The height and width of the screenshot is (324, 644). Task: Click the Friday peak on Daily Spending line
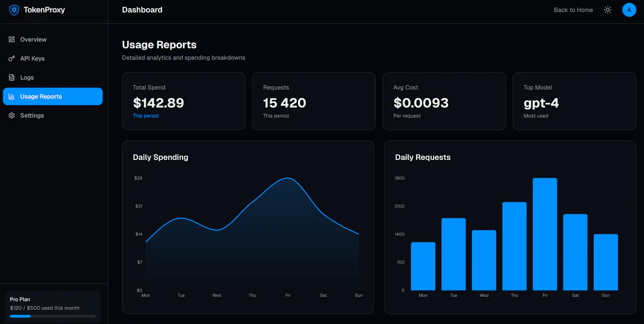coord(288,178)
